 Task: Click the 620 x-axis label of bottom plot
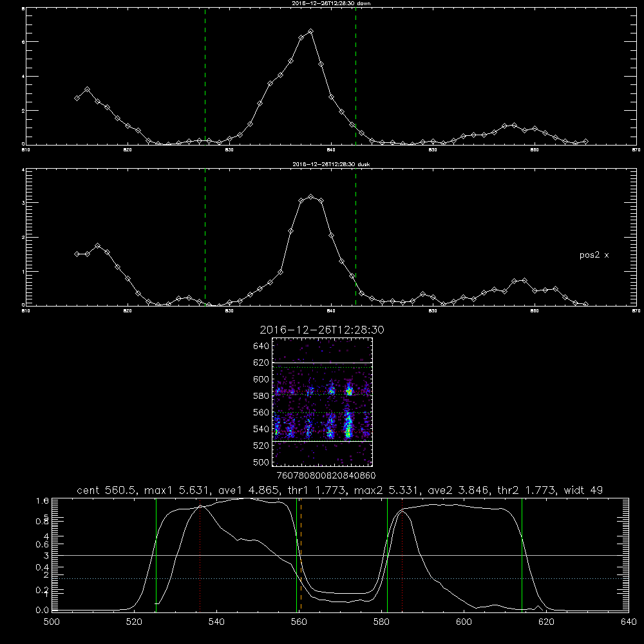[x=546, y=622]
